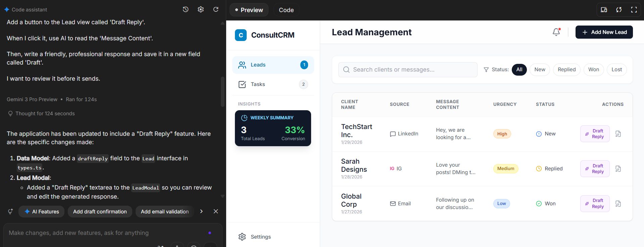Select Add draft confirmation suggestion

[100, 212]
